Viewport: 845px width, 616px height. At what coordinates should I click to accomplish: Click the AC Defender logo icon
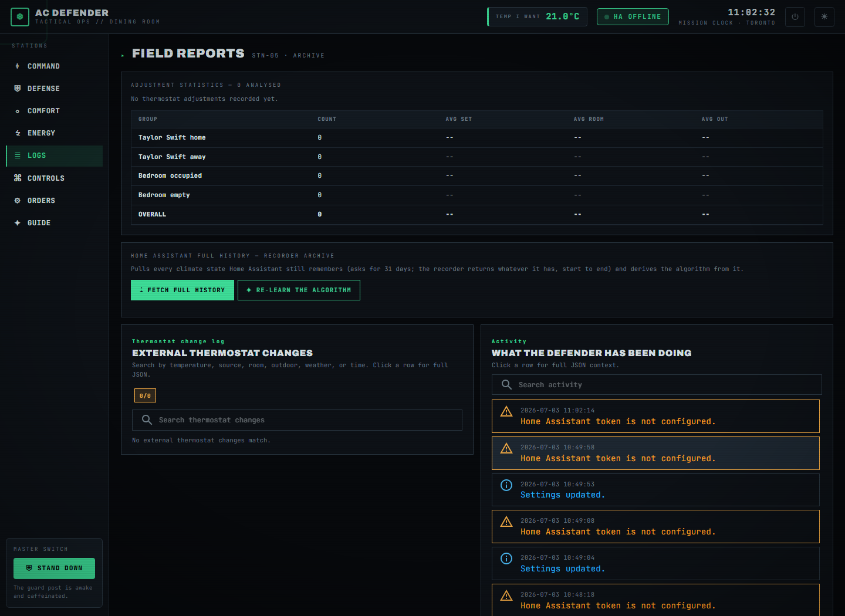20,17
